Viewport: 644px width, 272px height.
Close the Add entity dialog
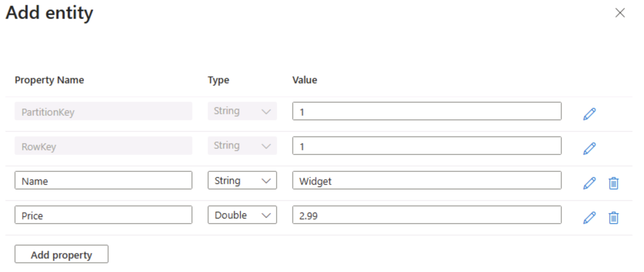click(x=620, y=13)
